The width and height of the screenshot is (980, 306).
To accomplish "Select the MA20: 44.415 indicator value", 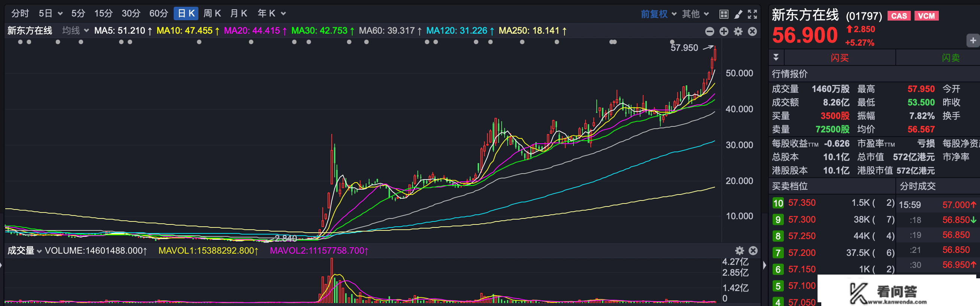I will (x=255, y=30).
